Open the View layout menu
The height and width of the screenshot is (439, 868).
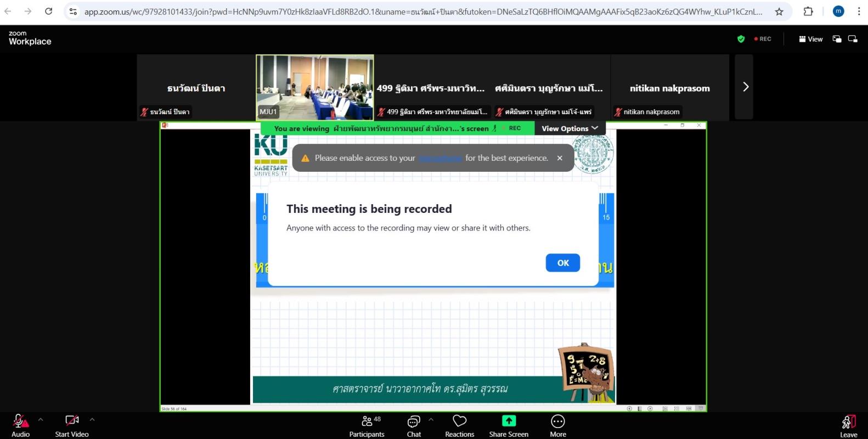811,39
